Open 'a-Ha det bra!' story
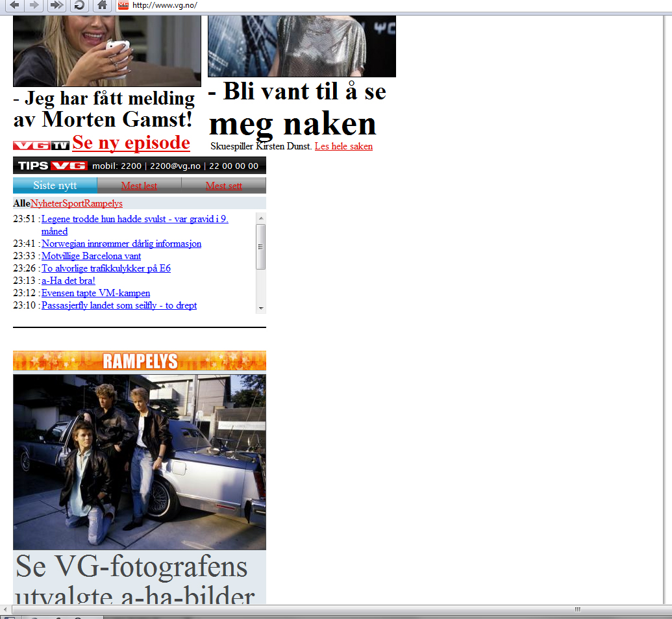The width and height of the screenshot is (672, 619). click(x=68, y=281)
